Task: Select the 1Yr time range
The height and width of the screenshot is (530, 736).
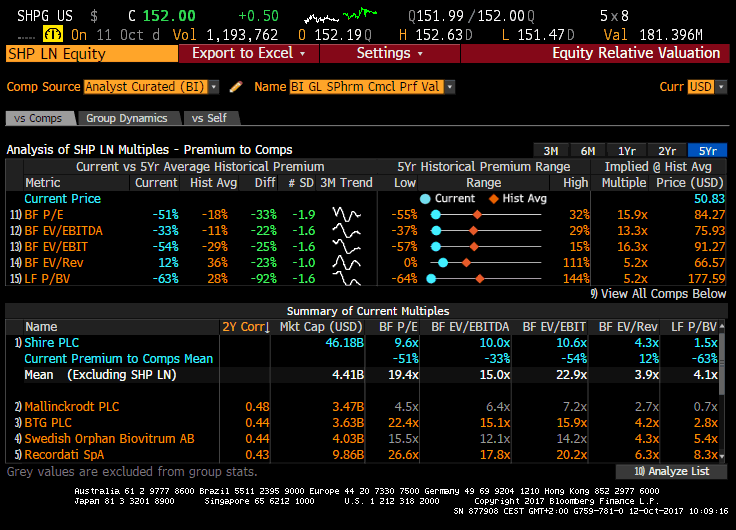Action: [627, 151]
